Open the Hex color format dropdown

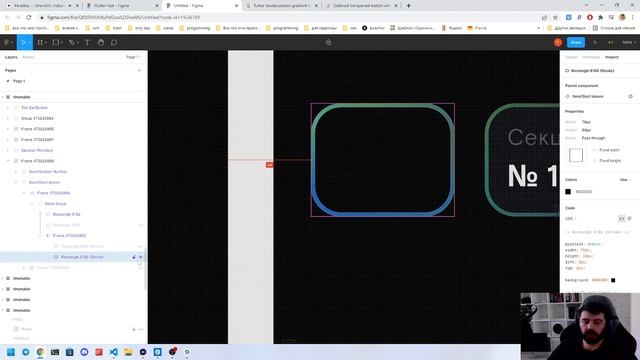[x=625, y=180]
